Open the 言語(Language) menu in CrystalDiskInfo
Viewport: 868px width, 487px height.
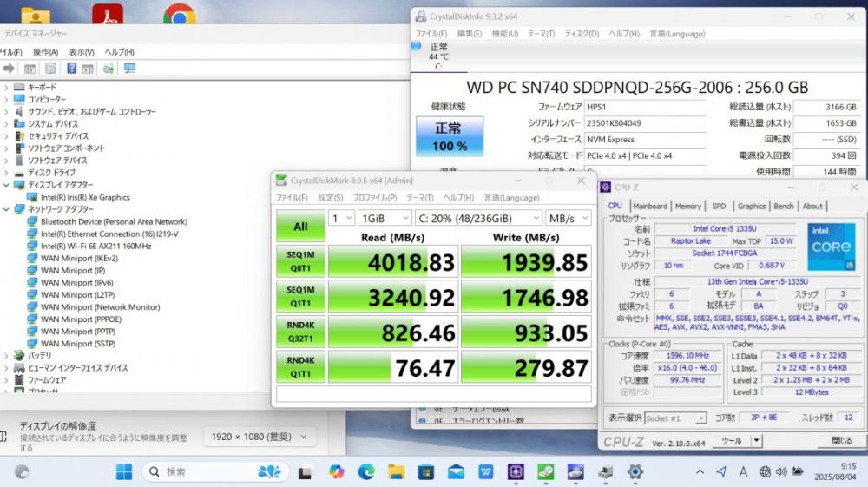pyautogui.click(x=677, y=34)
